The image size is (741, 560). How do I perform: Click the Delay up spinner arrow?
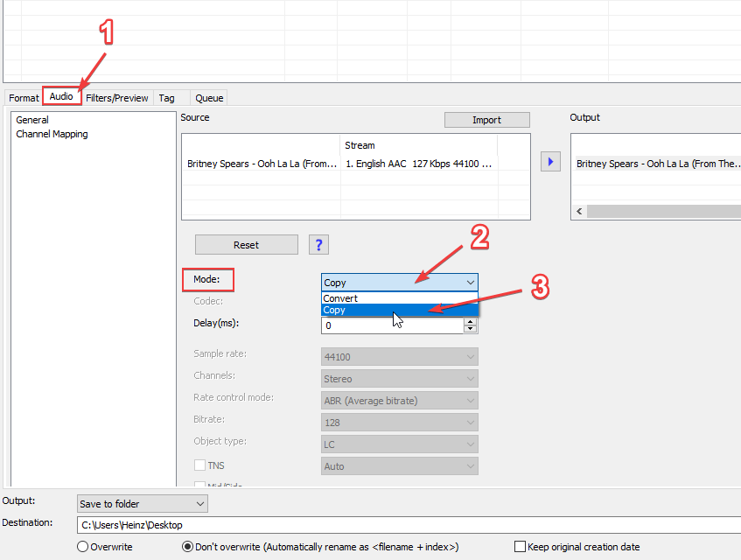pyautogui.click(x=471, y=321)
